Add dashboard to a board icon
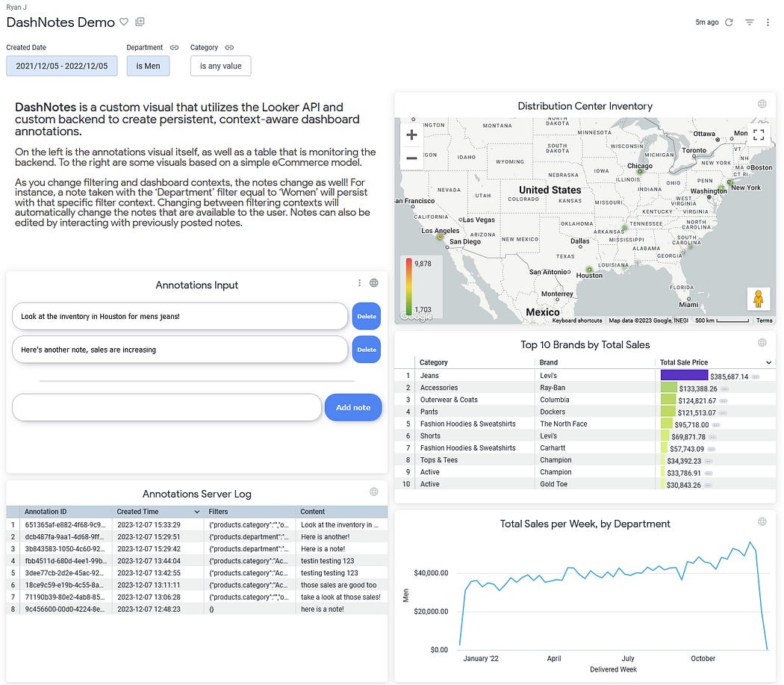 pos(140,22)
